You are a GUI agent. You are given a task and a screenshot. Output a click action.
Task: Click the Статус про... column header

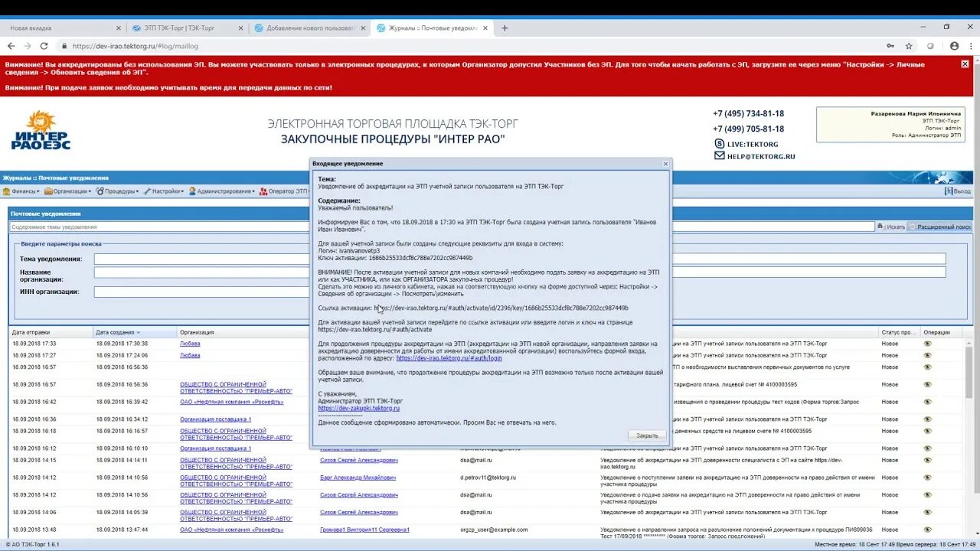point(900,332)
